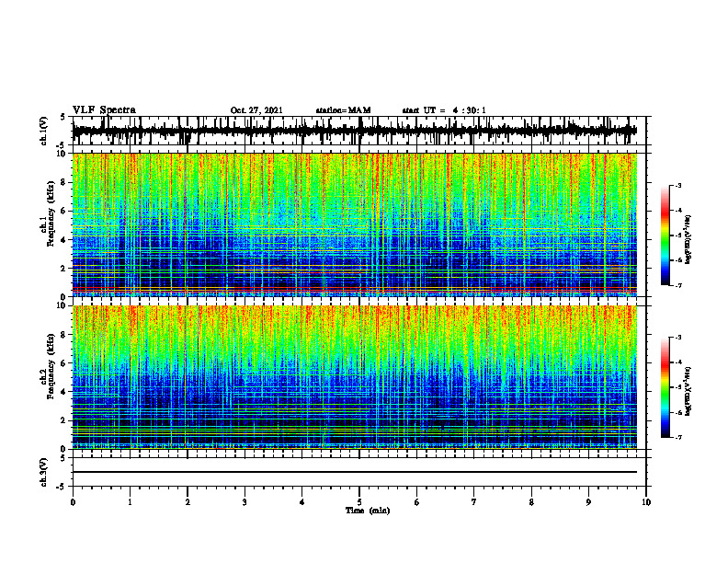This screenshot has height=563, width=728.
Task: Click the time axis end label '10'
Action: [x=646, y=502]
